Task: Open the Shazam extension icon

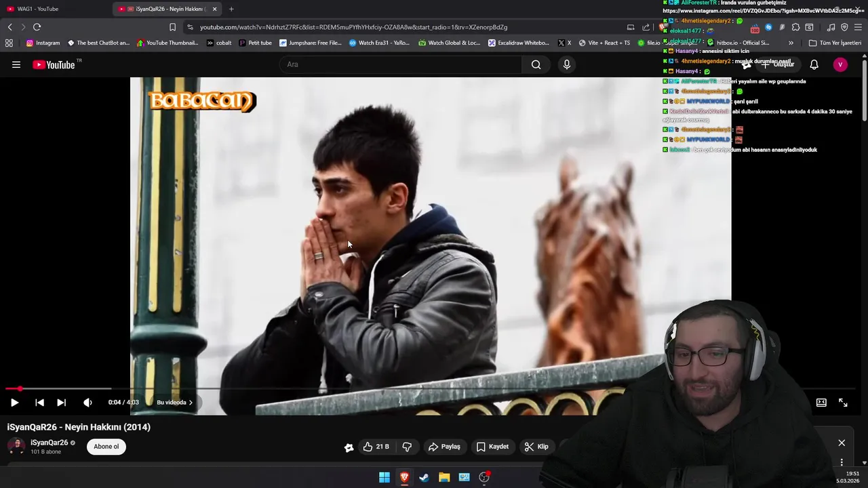Action: [x=768, y=27]
